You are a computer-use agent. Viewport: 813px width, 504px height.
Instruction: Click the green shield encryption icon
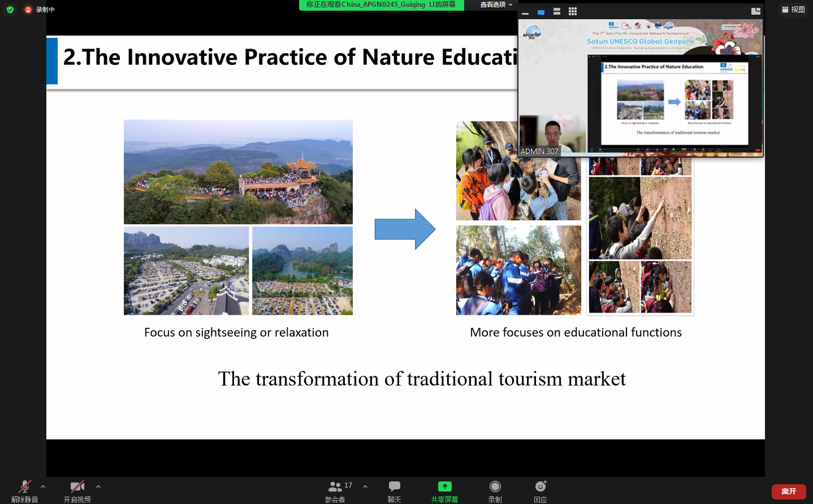(10, 10)
